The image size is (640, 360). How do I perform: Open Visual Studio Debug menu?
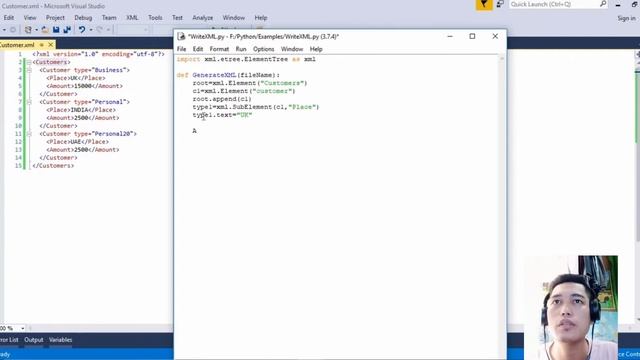[83, 18]
